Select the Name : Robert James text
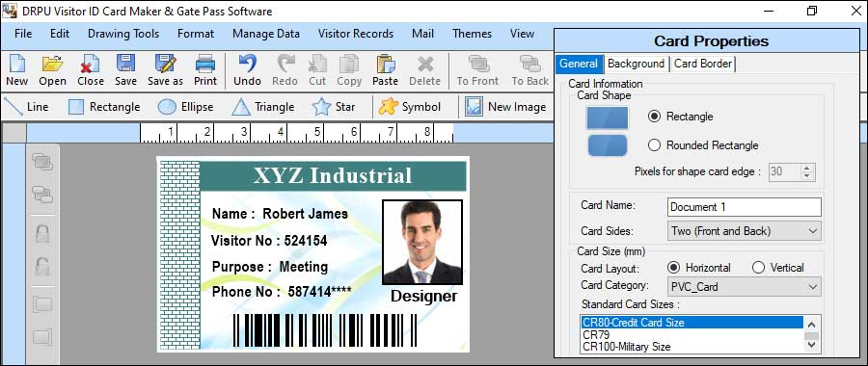This screenshot has width=868, height=366. (280, 214)
